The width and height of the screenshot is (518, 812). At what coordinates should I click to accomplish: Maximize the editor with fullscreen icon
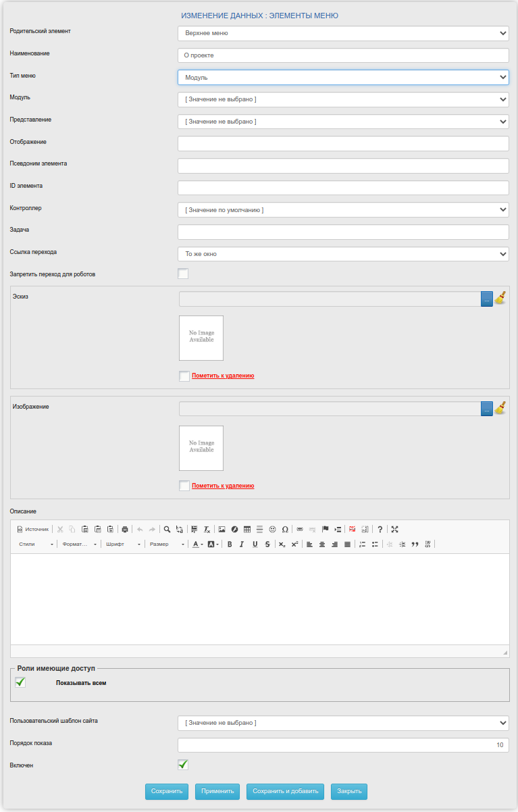pos(395,530)
